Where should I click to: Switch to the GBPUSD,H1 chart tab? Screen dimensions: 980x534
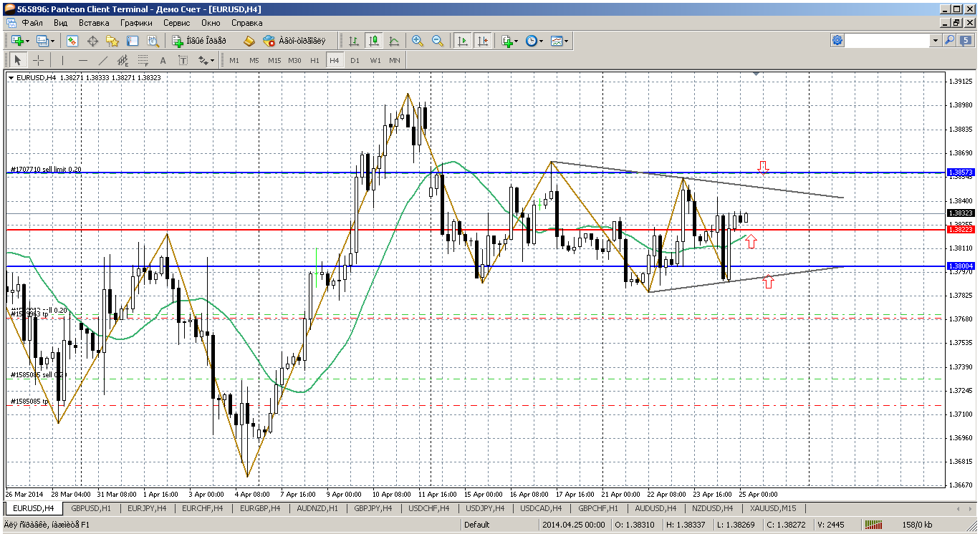point(90,508)
